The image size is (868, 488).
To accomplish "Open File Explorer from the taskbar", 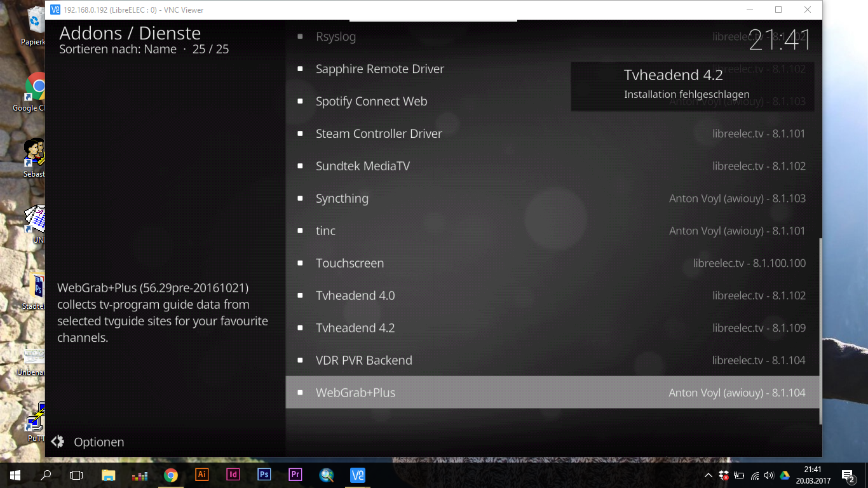I will tap(109, 475).
